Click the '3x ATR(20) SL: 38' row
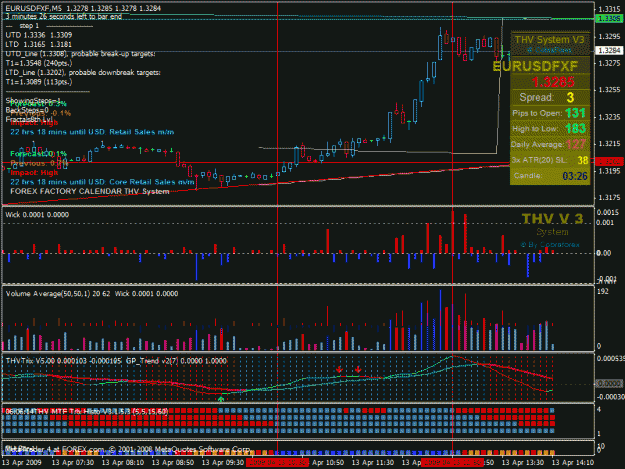The width and height of the screenshot is (625, 469). pyautogui.click(x=550, y=160)
